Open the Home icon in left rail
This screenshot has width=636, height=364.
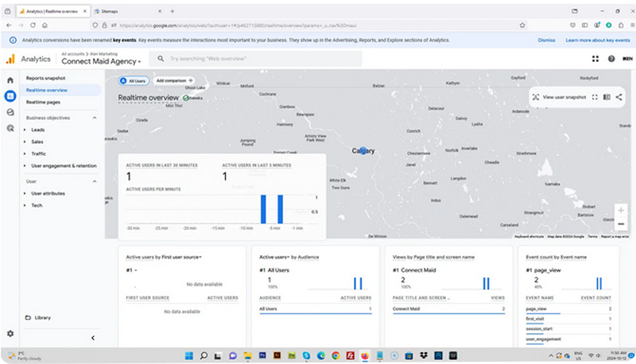pos(10,80)
